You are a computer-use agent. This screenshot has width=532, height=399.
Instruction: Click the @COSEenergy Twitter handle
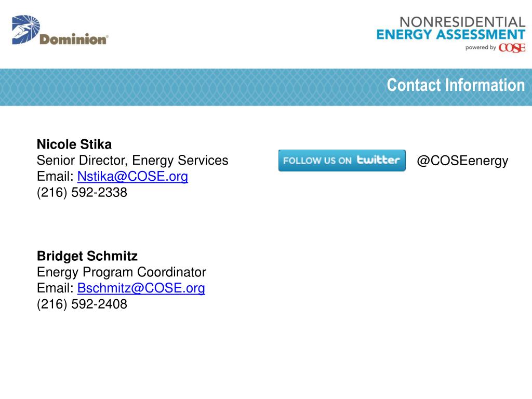click(462, 161)
